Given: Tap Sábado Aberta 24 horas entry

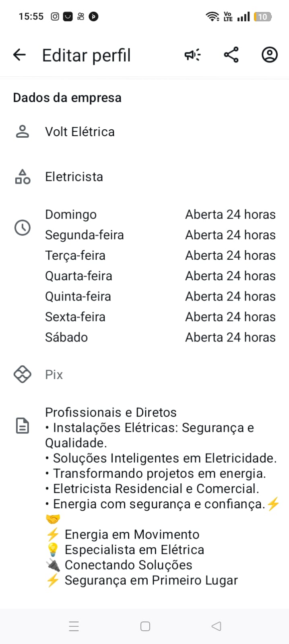Looking at the screenshot, I should 230,338.
